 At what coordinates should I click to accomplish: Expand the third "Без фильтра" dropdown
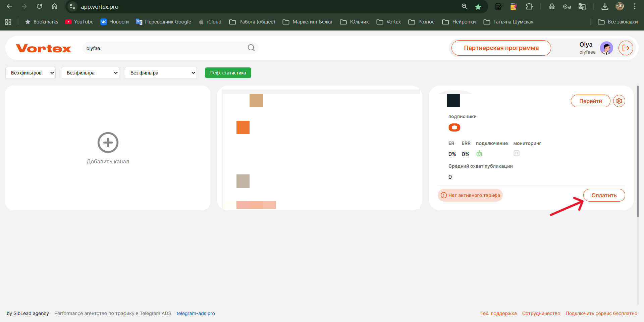(161, 73)
